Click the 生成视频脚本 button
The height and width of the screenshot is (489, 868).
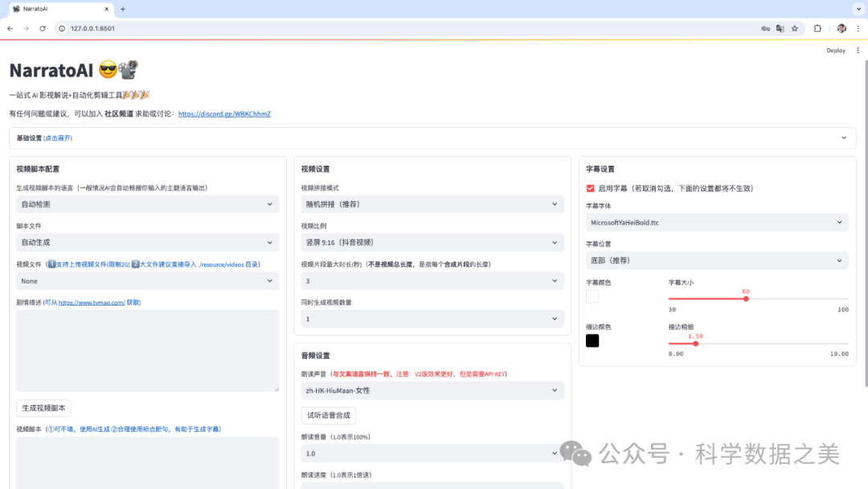[45, 408]
